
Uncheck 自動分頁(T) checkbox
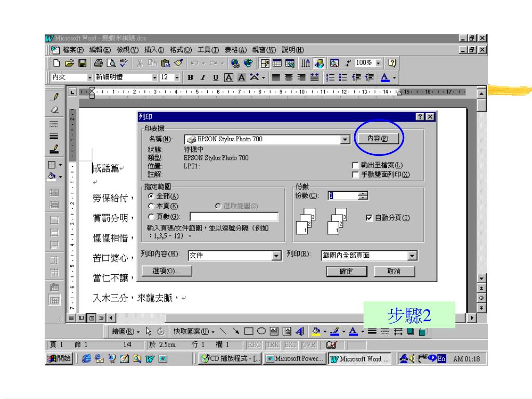tap(369, 218)
